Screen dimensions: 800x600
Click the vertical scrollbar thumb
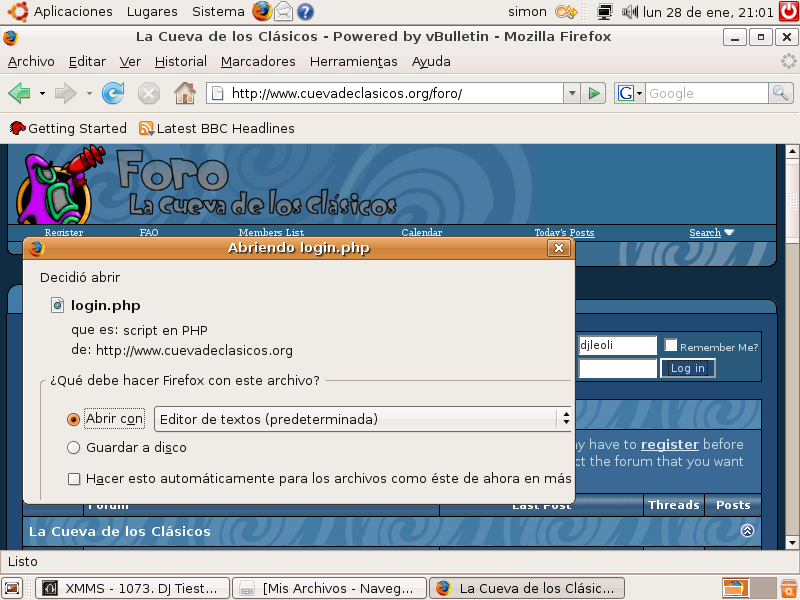[792, 202]
